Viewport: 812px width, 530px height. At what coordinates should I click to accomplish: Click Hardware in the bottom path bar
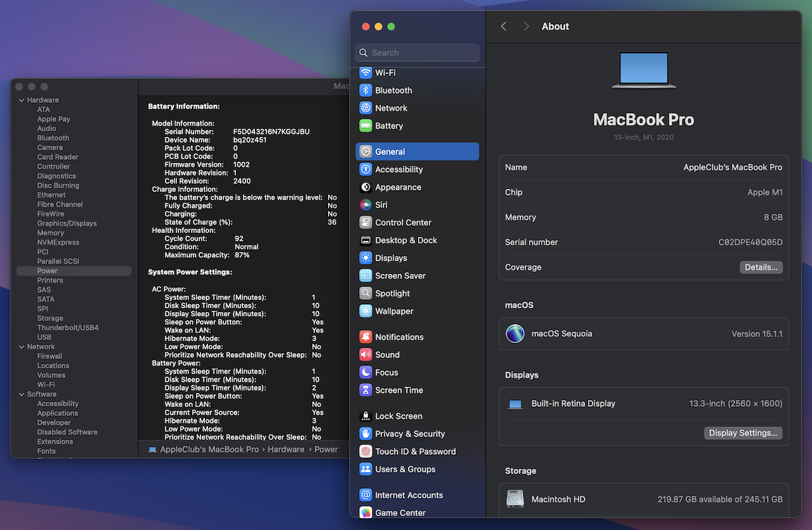click(285, 449)
